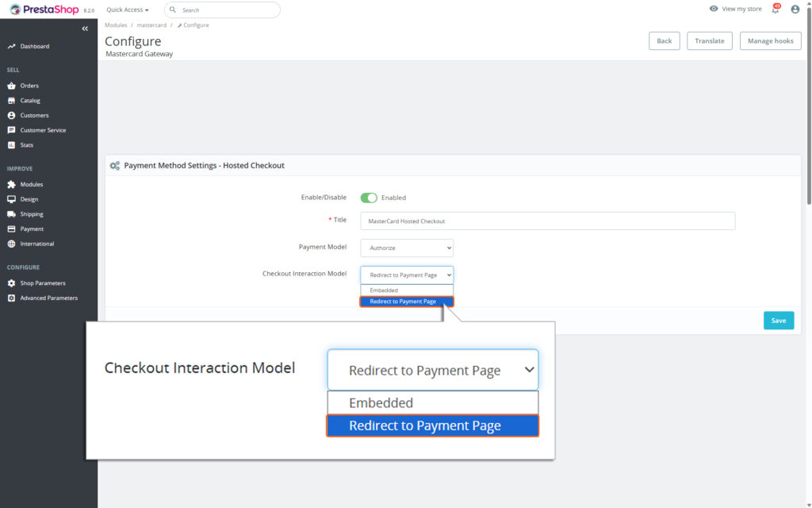View the Stats section
Viewport: 812px width, 508px height.
coord(11,145)
